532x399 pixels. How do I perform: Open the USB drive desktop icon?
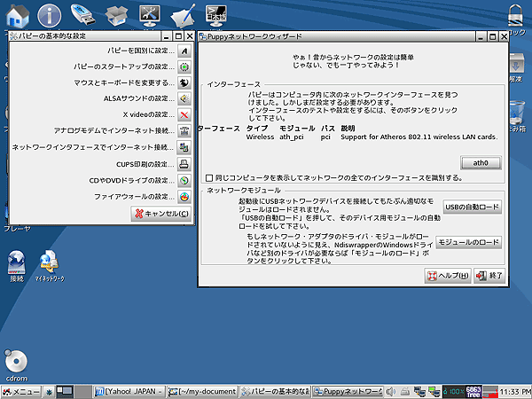point(82,14)
